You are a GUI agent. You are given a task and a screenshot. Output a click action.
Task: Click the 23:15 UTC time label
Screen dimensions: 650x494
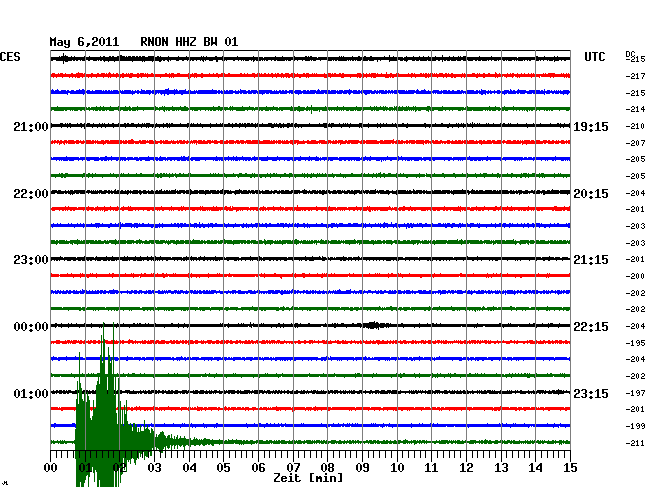pos(591,393)
